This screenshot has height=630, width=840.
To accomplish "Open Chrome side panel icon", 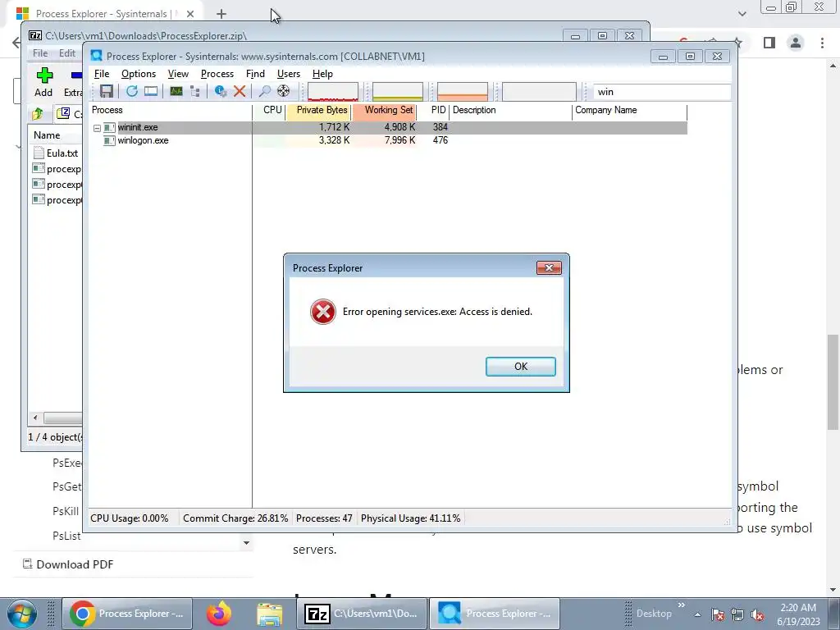I will pyautogui.click(x=769, y=43).
